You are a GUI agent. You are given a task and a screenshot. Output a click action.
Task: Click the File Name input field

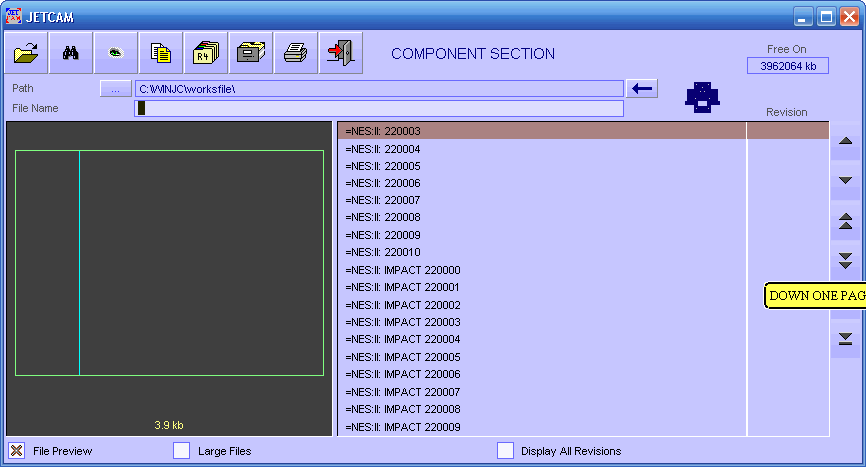pyautogui.click(x=379, y=108)
